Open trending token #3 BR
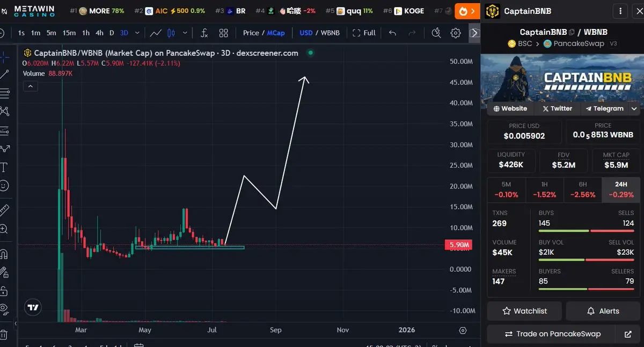The width and height of the screenshot is (644, 347). 231,11
